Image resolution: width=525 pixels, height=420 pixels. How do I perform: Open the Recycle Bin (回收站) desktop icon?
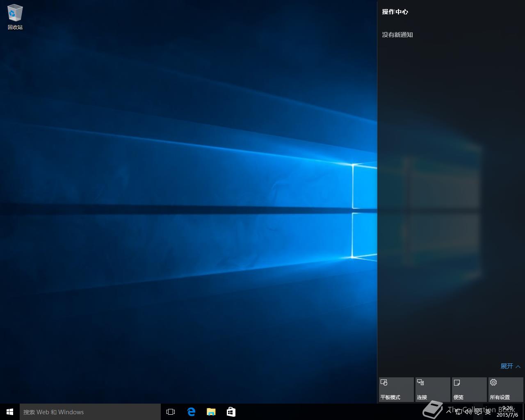[x=15, y=17]
